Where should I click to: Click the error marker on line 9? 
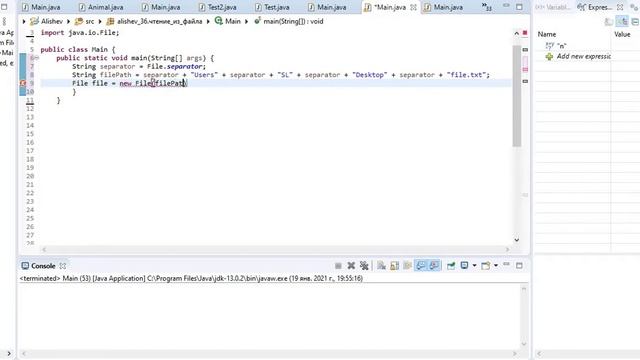point(23,83)
